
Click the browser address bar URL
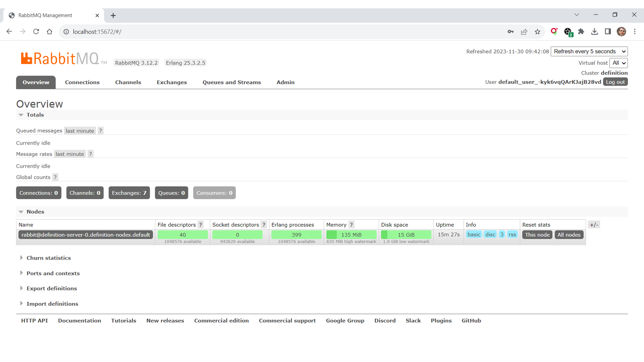[x=97, y=32]
